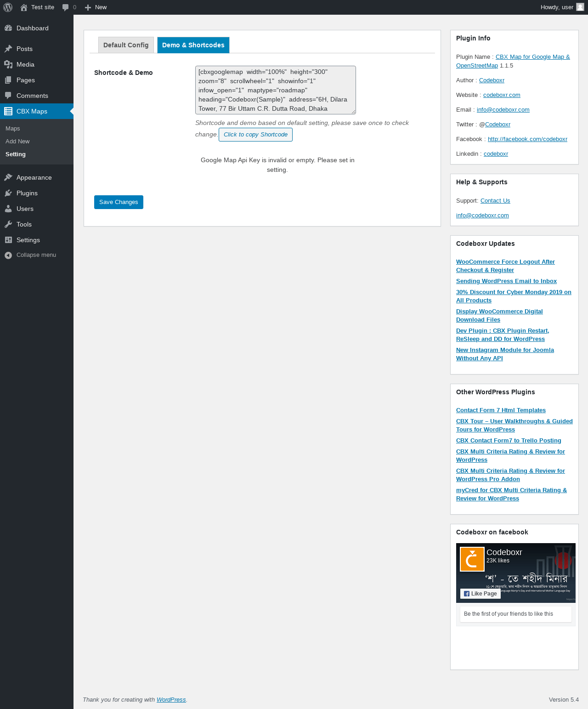Click the info@codeboxr.com link under Help & Supports

[482, 216]
